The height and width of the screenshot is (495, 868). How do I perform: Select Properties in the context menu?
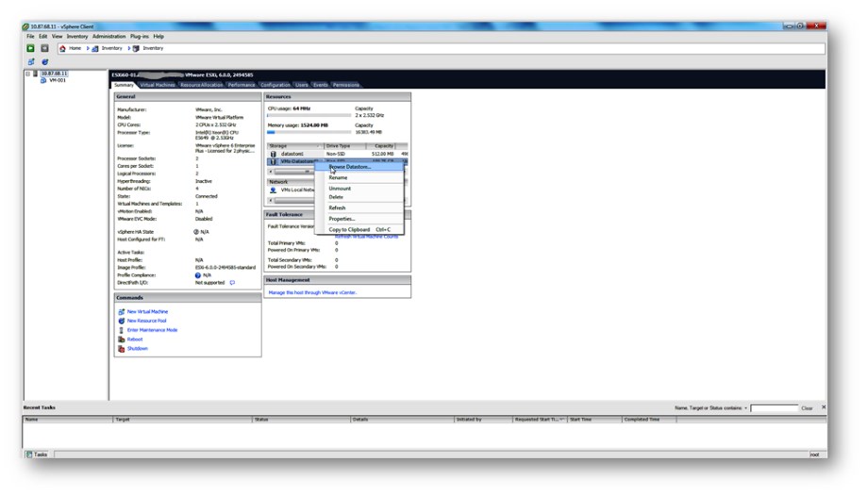pos(342,219)
